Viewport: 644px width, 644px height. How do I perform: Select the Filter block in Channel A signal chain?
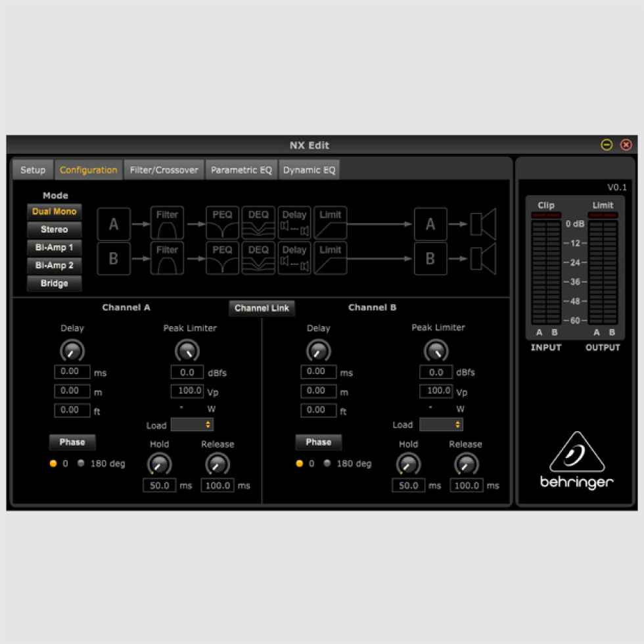coord(166,223)
